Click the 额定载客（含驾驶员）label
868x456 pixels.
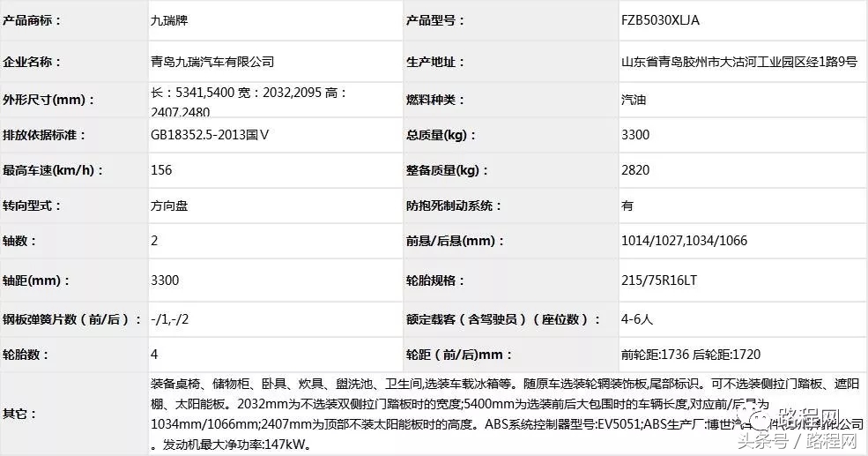[504, 319]
